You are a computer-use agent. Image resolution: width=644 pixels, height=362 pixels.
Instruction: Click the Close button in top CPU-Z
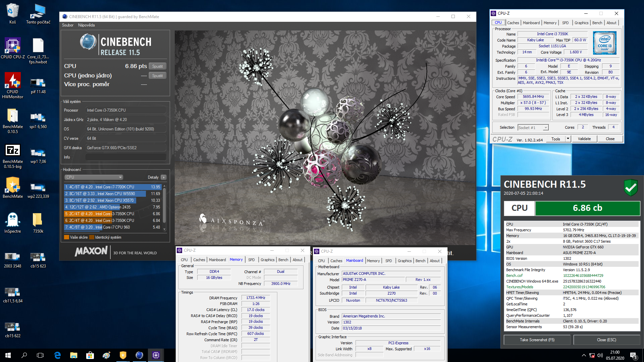pyautogui.click(x=610, y=139)
